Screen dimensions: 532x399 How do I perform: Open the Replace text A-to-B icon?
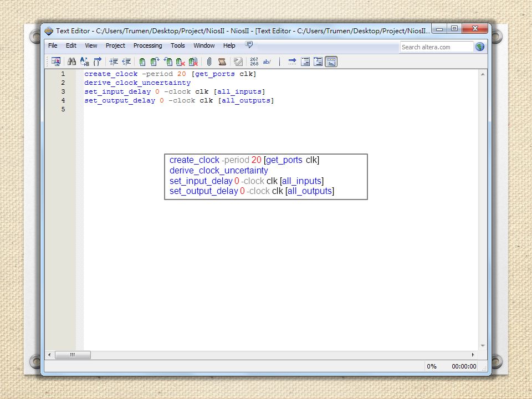point(84,62)
